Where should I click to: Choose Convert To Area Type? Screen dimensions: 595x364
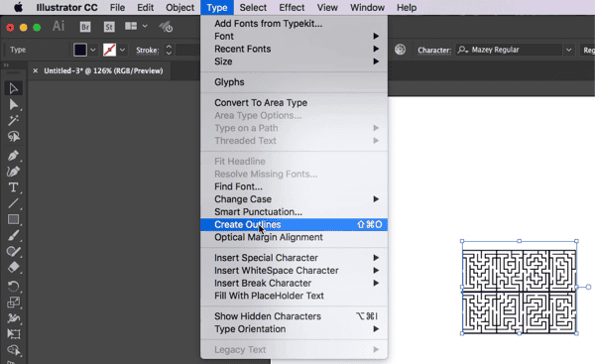pyautogui.click(x=295, y=102)
